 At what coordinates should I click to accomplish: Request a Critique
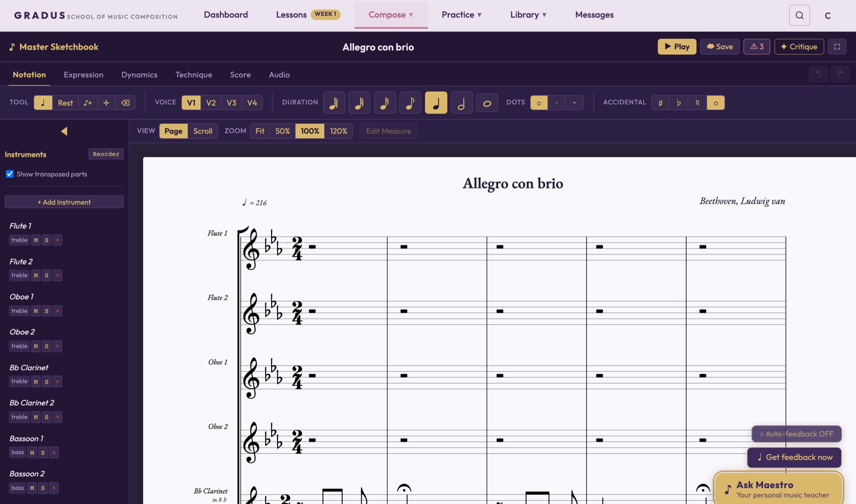coord(799,46)
